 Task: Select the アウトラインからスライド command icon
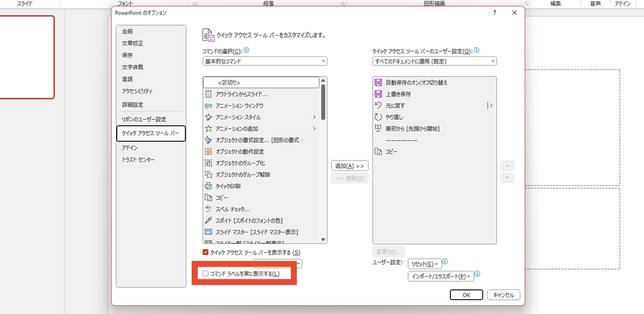208,94
